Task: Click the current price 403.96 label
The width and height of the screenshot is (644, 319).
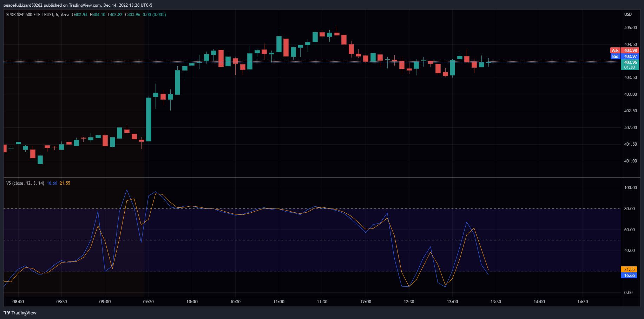Action: tap(630, 62)
